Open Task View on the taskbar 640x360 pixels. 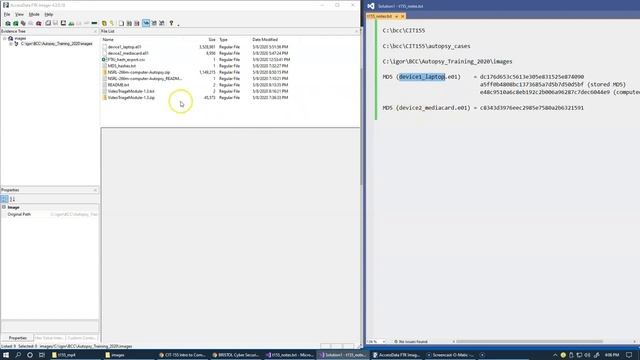tap(42, 355)
